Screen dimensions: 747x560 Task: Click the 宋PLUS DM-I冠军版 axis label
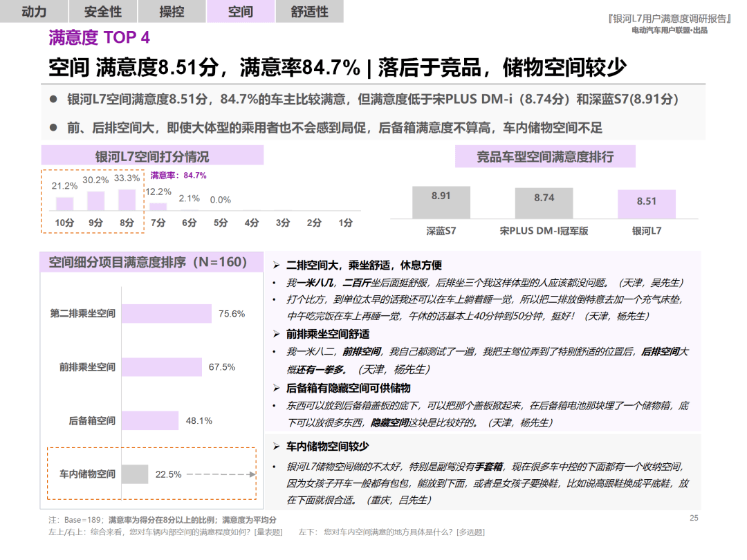[544, 231]
